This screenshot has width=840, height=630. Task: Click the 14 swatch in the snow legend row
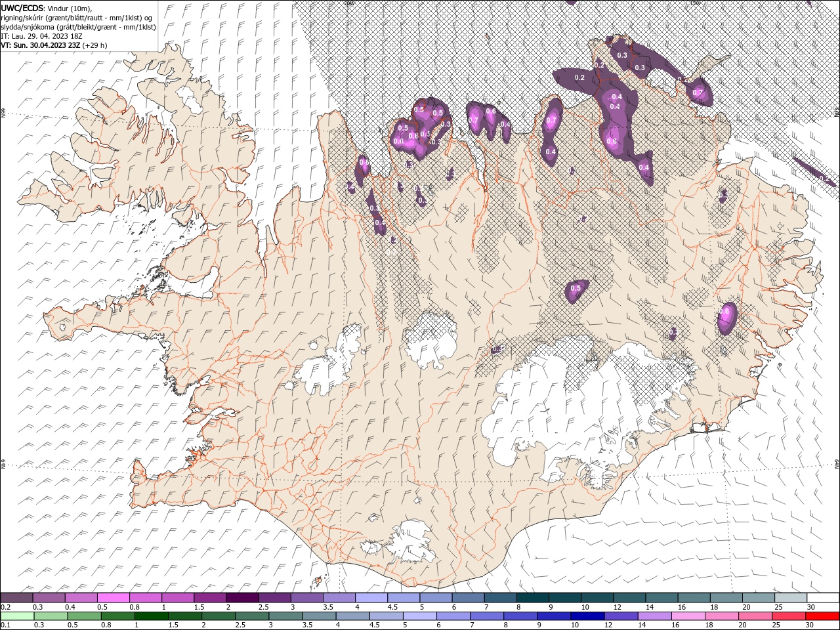point(661,598)
